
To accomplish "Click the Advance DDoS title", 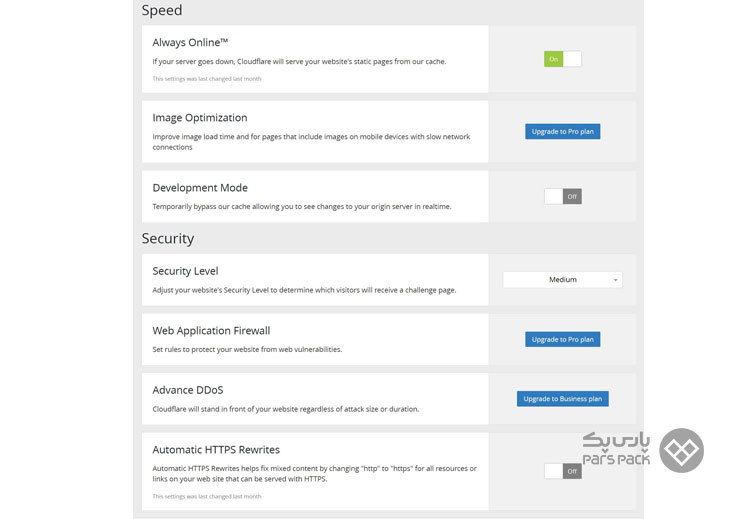I will coord(188,390).
